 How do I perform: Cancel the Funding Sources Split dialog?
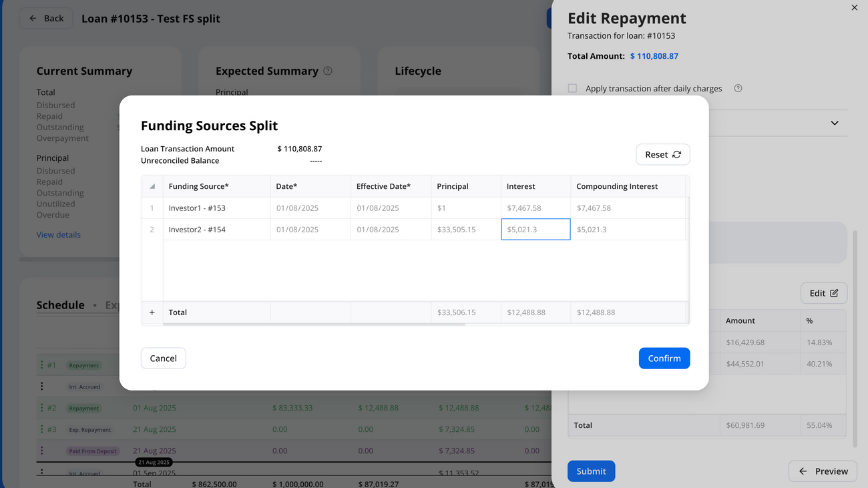point(163,358)
